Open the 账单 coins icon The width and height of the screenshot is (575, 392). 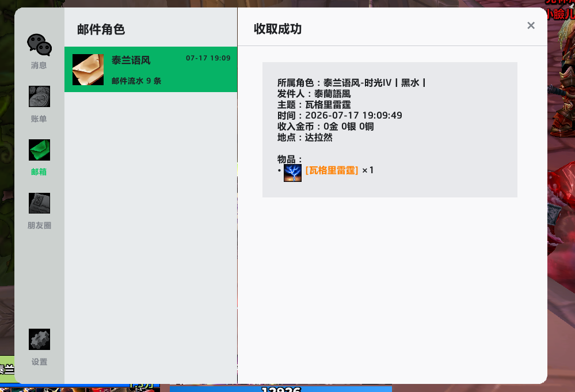pyautogui.click(x=39, y=97)
